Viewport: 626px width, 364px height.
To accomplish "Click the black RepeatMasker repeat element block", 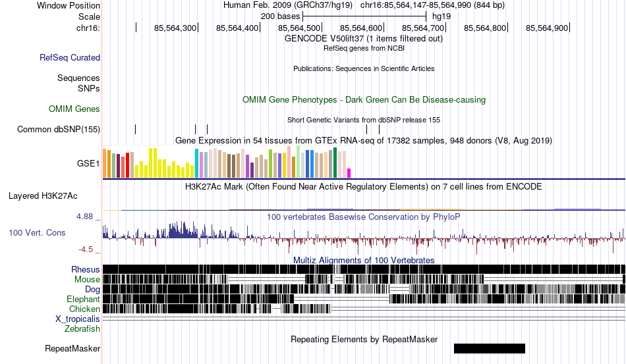I will 490,348.
